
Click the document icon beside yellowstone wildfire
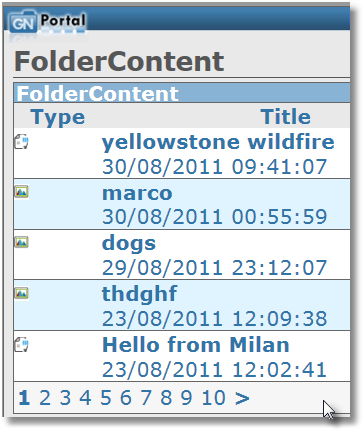tap(21, 142)
